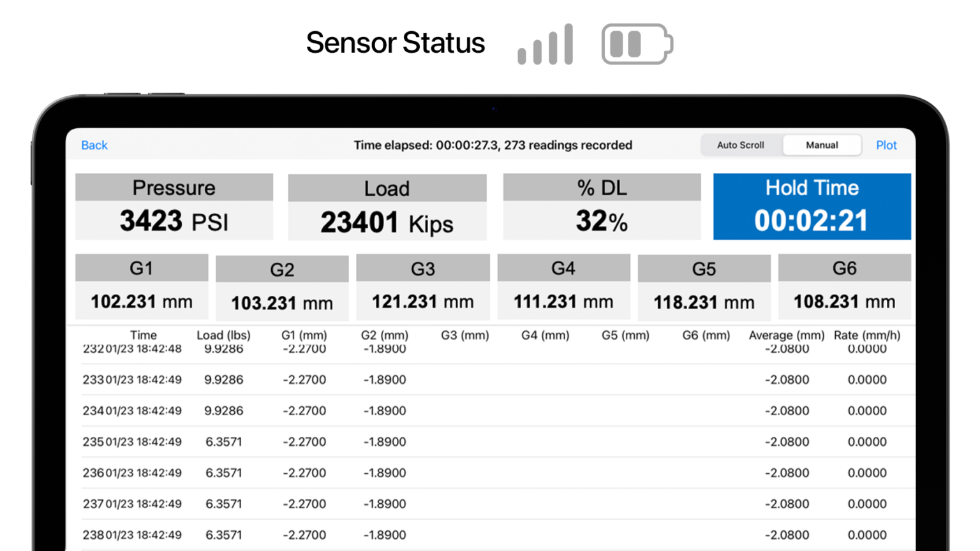Select the G2 gauge tile

282,288
